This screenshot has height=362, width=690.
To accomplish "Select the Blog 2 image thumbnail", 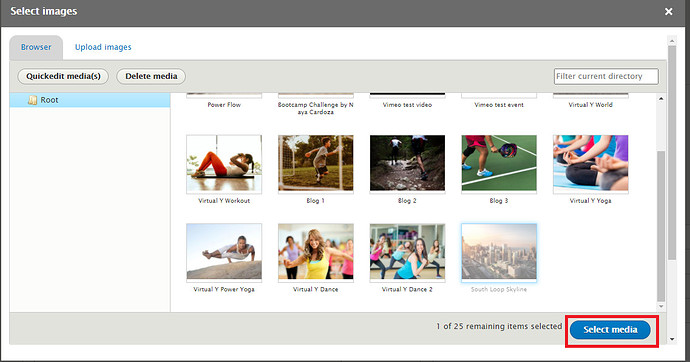I will 407,164.
